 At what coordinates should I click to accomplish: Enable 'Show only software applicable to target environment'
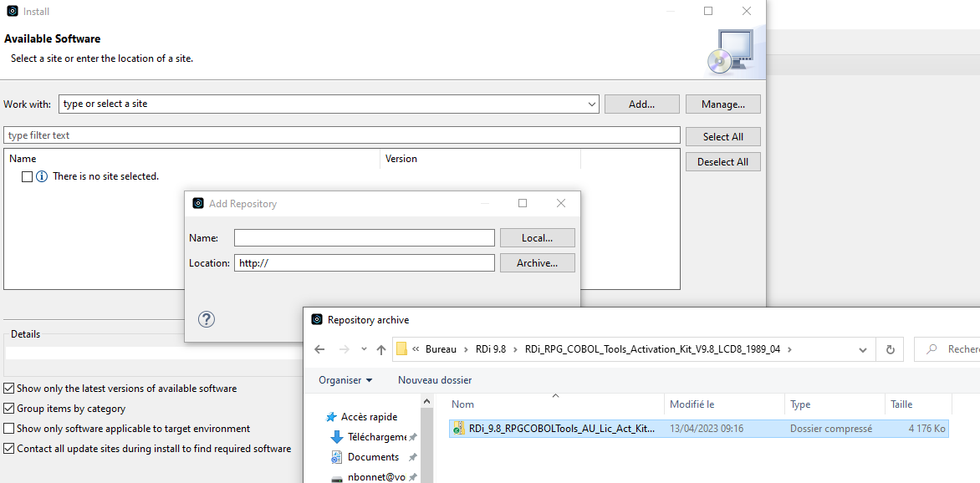[x=8, y=429]
